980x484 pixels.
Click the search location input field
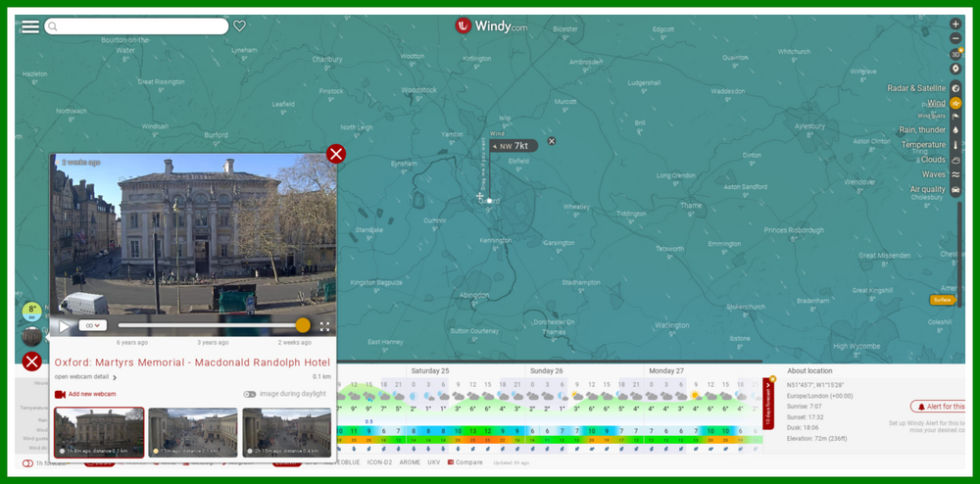(136, 26)
